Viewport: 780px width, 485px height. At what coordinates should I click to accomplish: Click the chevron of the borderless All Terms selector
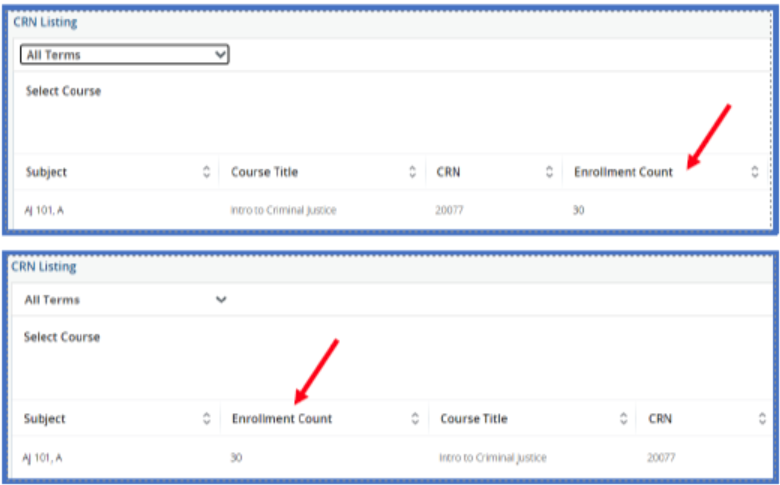[221, 299]
